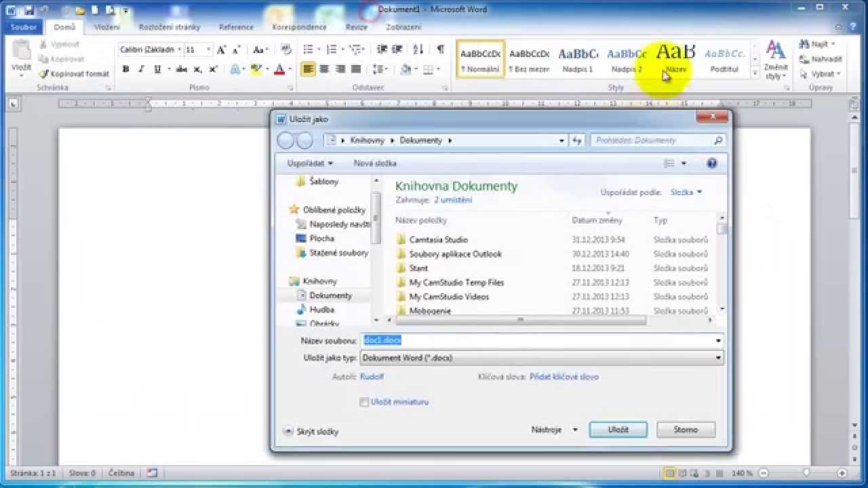Viewport: 868px width, 488px height.
Task: Switch to the Reference tab
Action: pos(236,27)
